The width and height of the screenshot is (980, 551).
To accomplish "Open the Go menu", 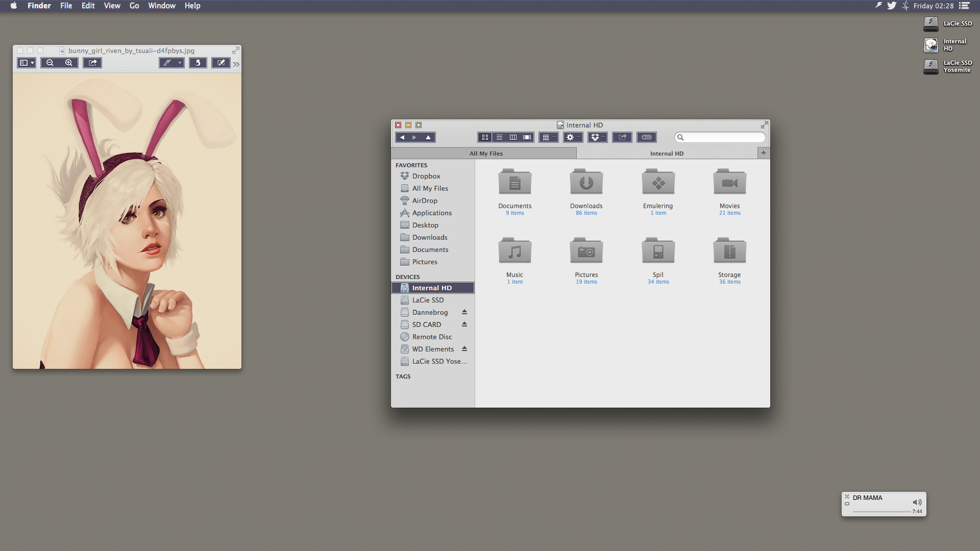I will tap(134, 6).
